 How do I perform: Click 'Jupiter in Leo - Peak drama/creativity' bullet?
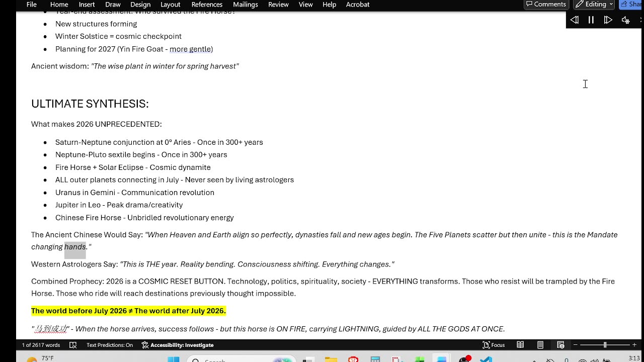pos(119,205)
